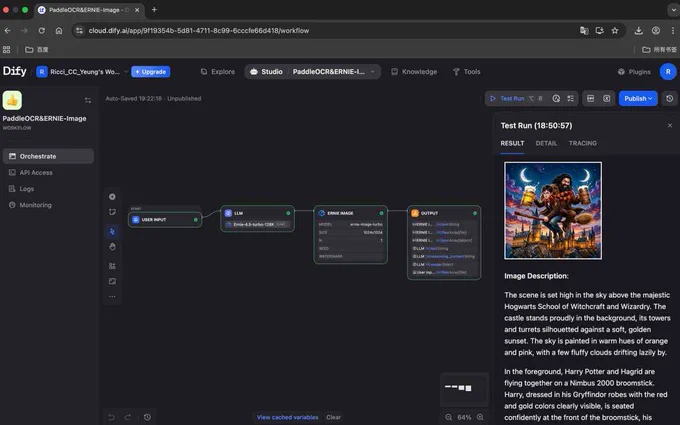This screenshot has height=425, width=680.
Task: Click the Dify logo
Action: pos(14,71)
